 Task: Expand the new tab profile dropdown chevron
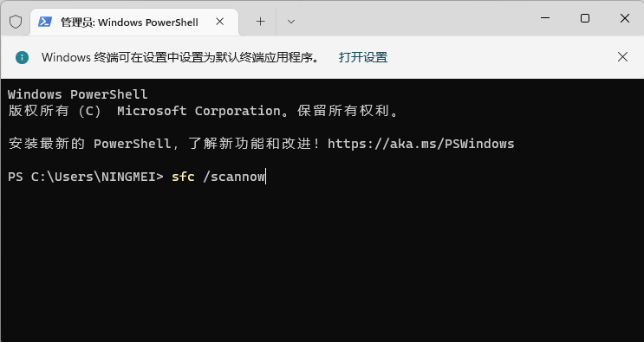pyautogui.click(x=291, y=22)
